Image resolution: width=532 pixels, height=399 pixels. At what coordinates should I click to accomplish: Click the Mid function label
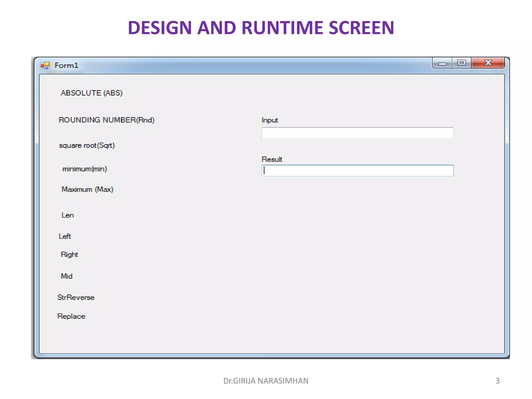click(66, 276)
